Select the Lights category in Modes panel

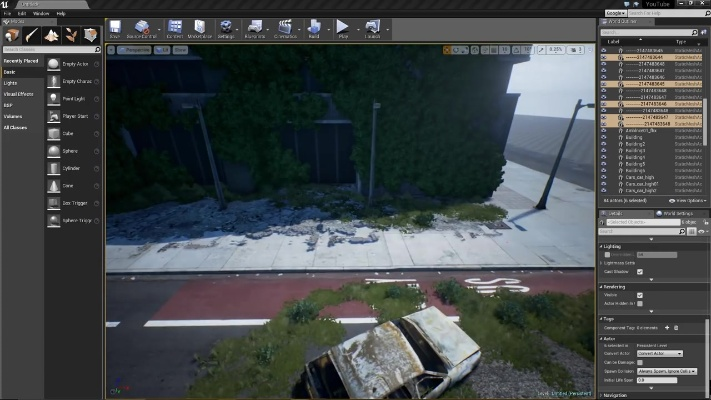pyautogui.click(x=10, y=83)
